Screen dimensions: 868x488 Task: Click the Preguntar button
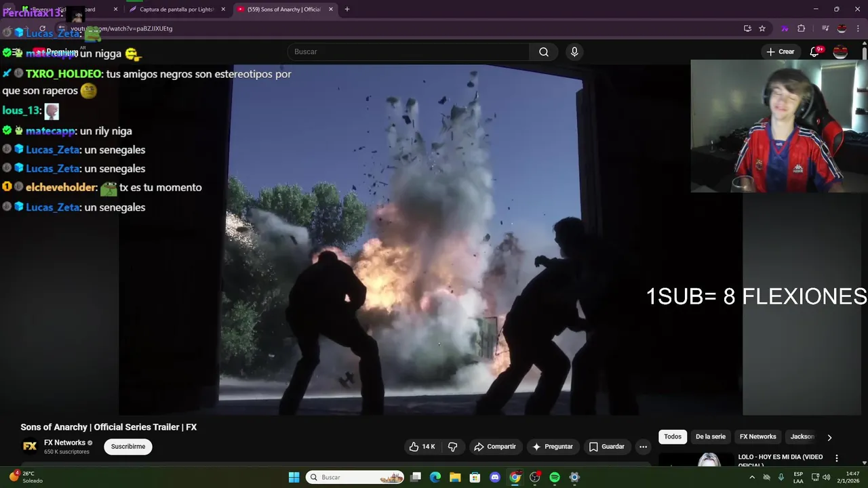coord(553,447)
